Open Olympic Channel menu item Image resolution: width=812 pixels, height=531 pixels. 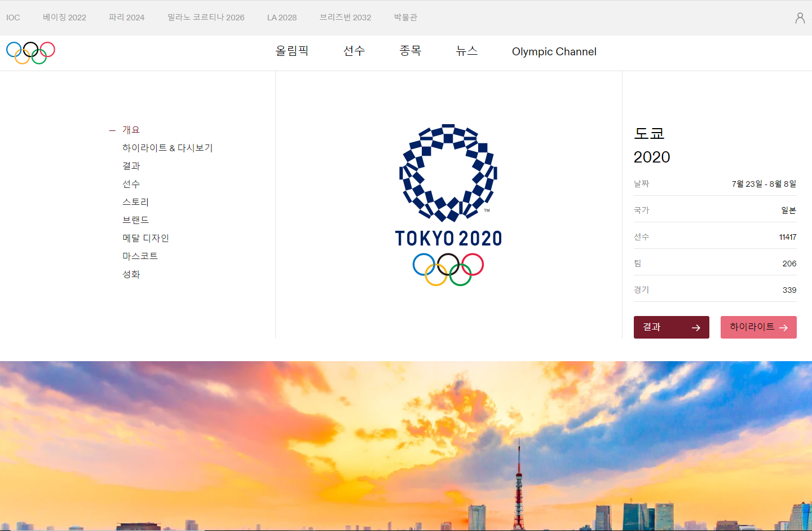coord(554,51)
